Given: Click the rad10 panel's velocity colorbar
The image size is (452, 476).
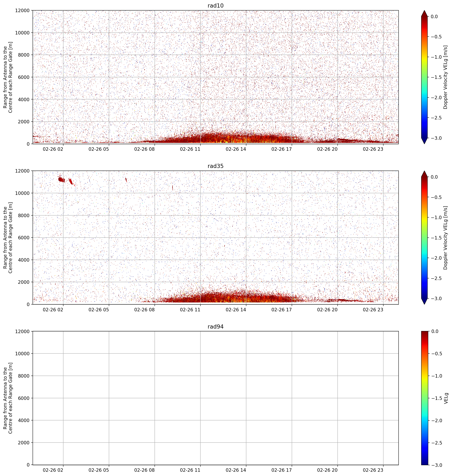Looking at the screenshot, I should click(424, 77).
